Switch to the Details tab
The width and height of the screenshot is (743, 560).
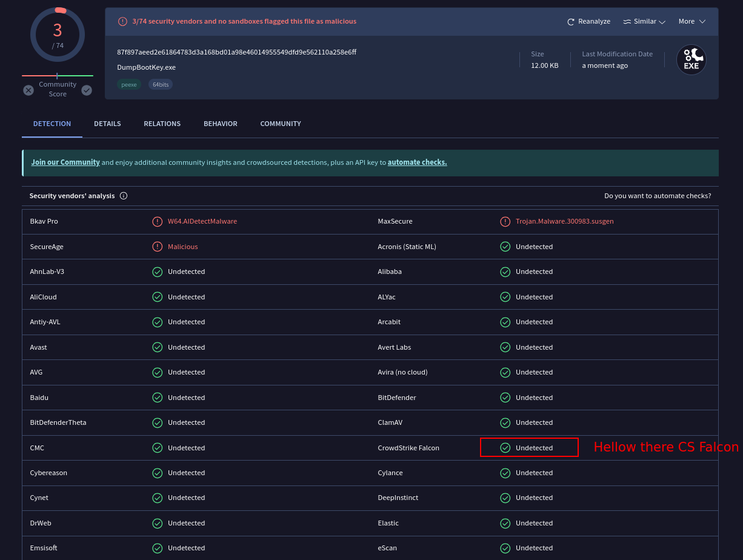107,124
